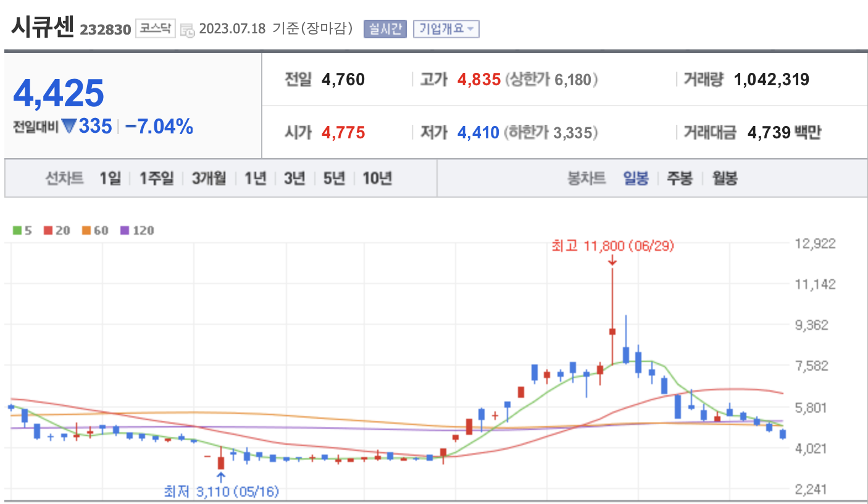This screenshot has height=504, width=868.
Task: Click the green 5-day moving average legend square
Action: (x=17, y=230)
